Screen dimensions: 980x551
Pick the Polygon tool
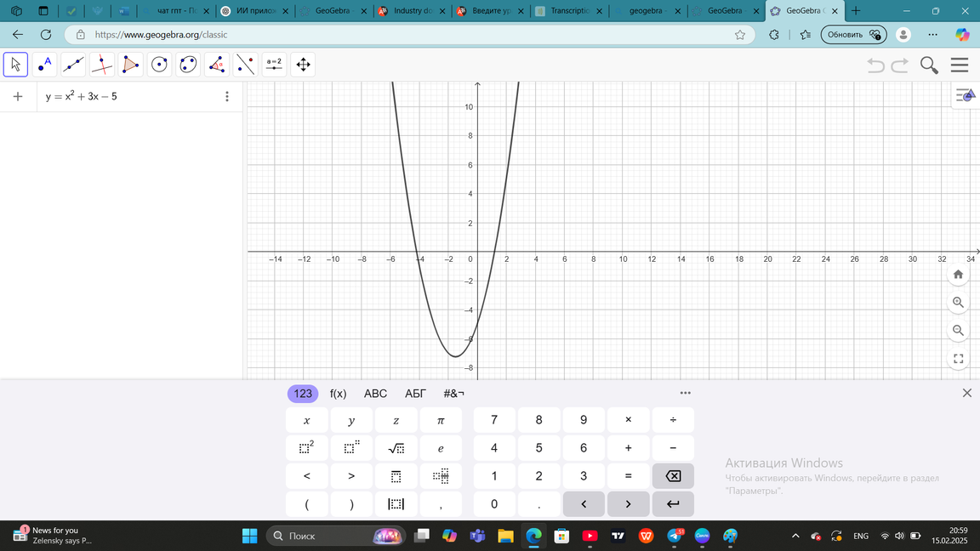(x=130, y=65)
